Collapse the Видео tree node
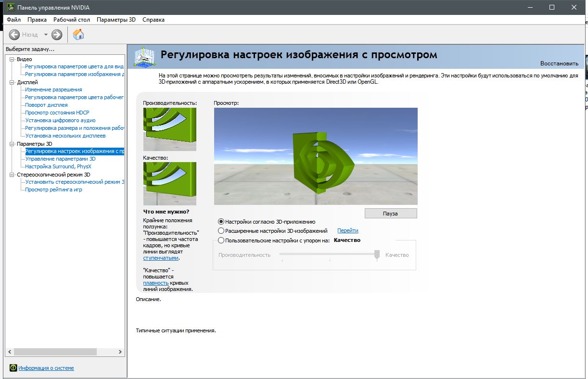 click(x=12, y=59)
